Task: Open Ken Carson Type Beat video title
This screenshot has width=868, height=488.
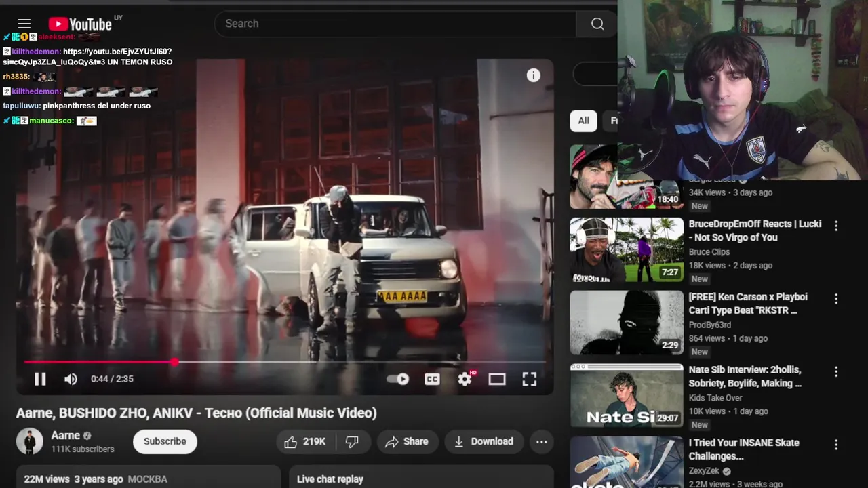Action: (x=748, y=304)
